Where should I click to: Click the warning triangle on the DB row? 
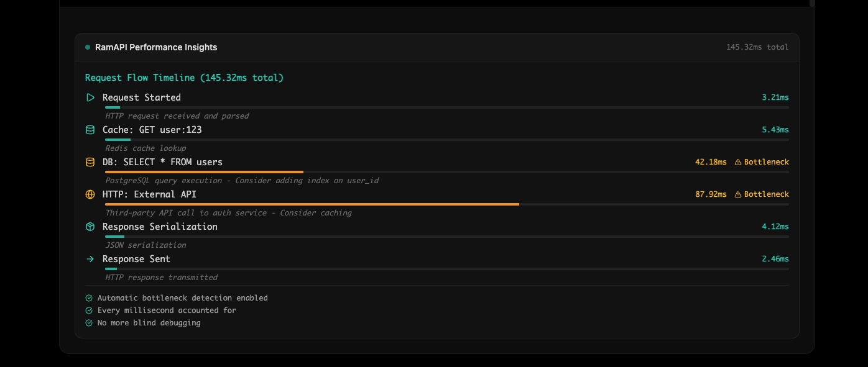tap(738, 162)
